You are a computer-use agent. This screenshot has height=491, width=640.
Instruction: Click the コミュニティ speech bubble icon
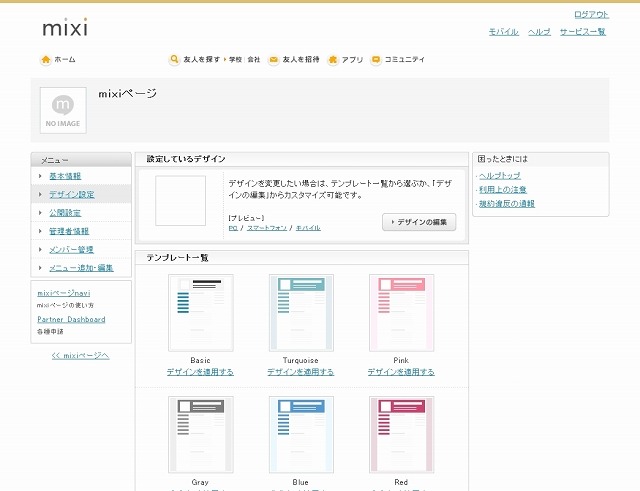[x=376, y=60]
